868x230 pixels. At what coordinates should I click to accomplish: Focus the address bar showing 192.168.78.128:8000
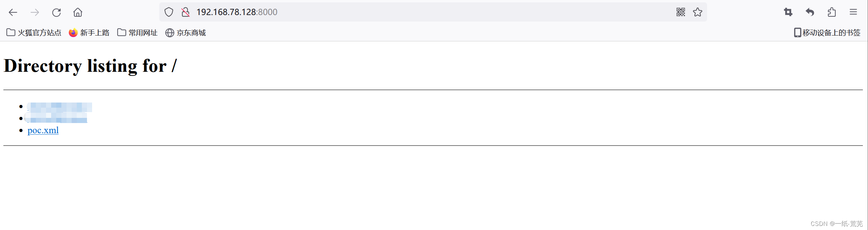click(x=433, y=12)
